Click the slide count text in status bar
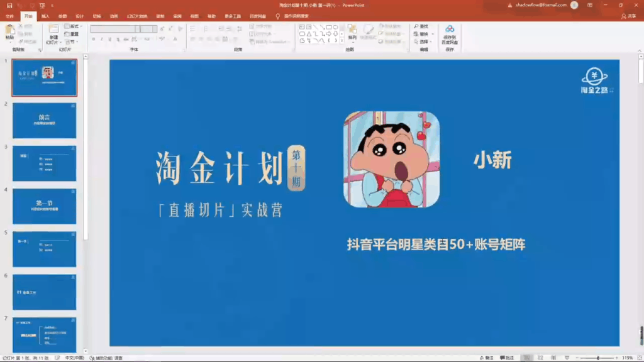Viewport: 644px width, 362px height. 25,358
